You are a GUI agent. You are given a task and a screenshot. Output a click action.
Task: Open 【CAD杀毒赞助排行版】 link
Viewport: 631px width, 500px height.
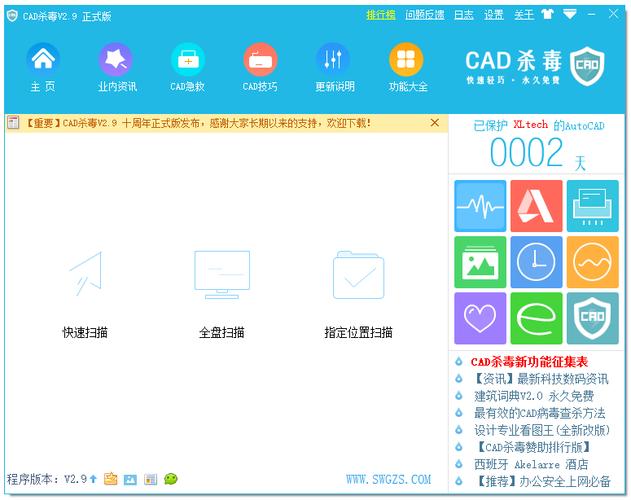click(533, 447)
